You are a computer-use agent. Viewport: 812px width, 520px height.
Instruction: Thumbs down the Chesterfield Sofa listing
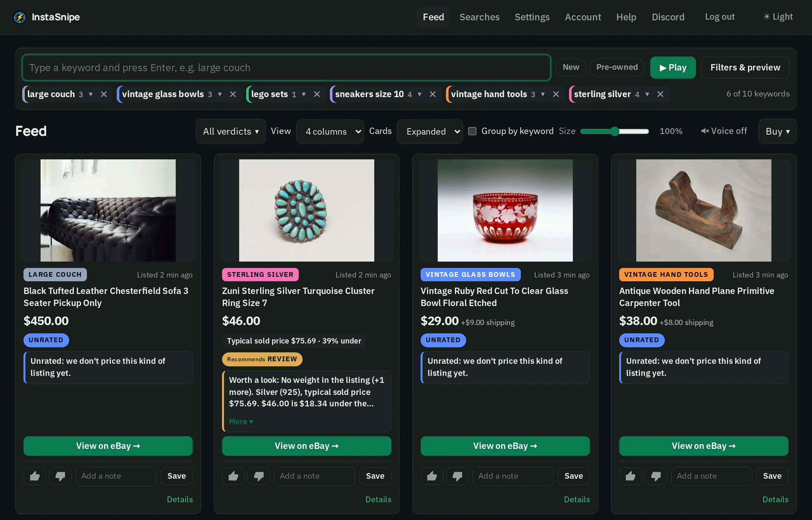[x=60, y=476]
